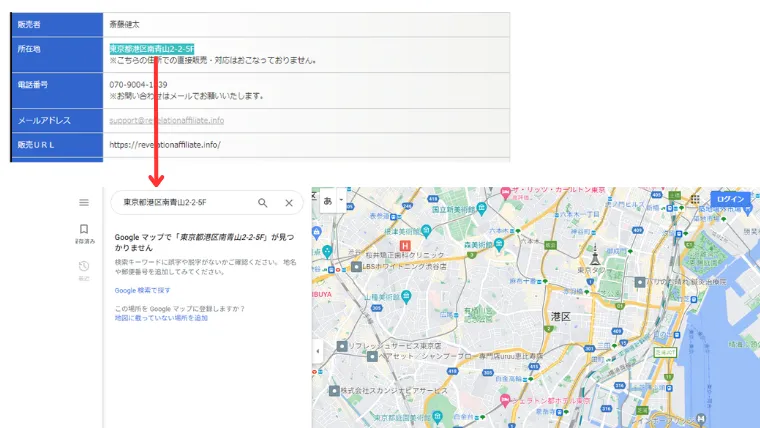Click the 港区 label on the map
Image resolution: width=760 pixels, height=428 pixels.
(560, 316)
